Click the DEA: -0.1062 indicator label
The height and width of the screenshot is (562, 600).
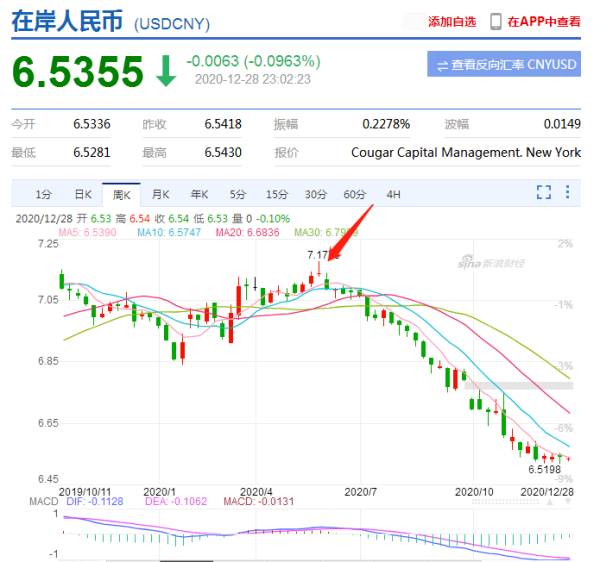point(176,501)
